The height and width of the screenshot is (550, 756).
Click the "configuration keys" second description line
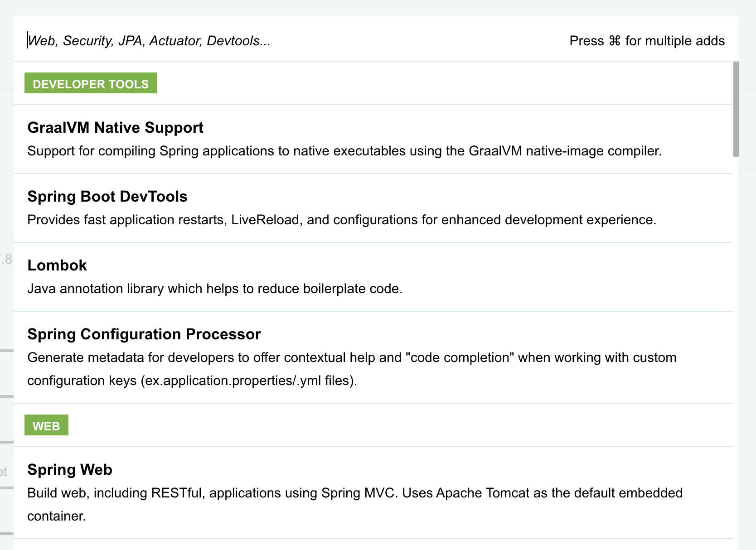192,381
